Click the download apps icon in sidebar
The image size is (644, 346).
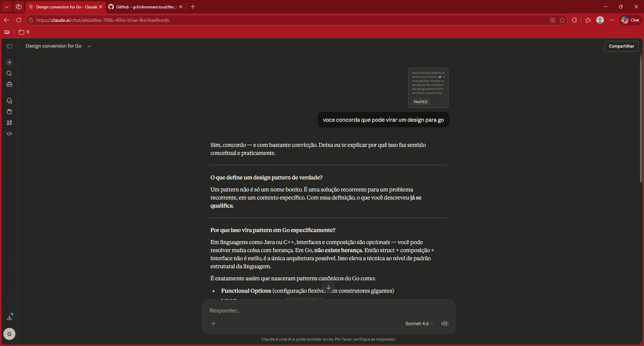9,317
